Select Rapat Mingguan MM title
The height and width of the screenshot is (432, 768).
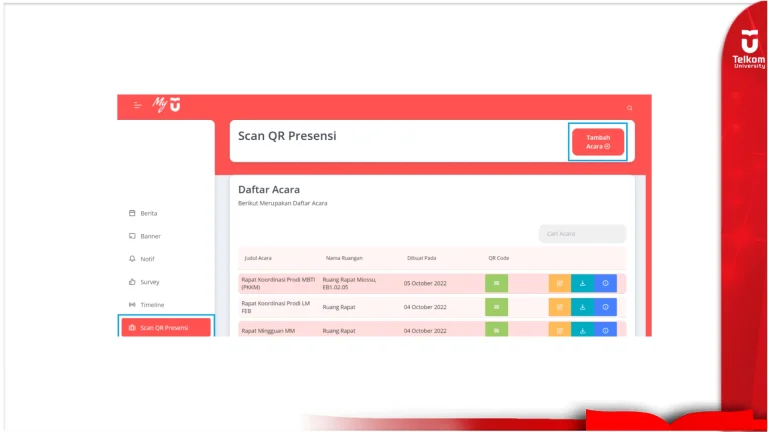pos(268,331)
